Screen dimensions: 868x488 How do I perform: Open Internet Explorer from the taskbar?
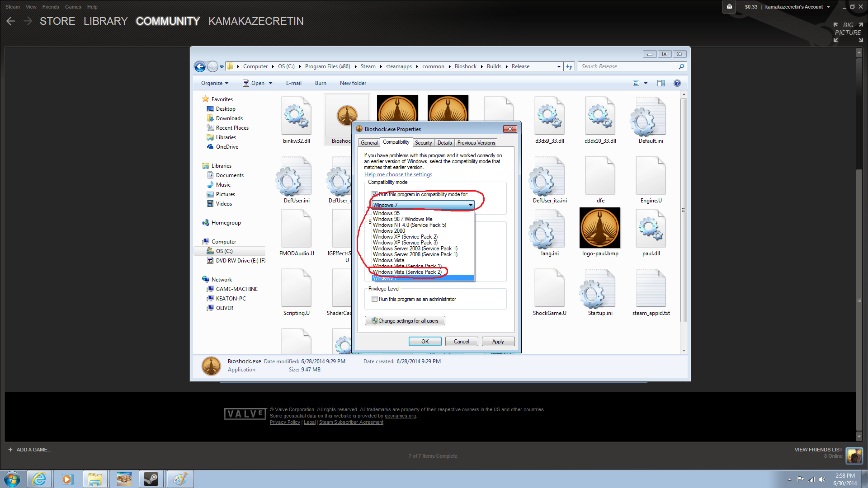(x=39, y=479)
